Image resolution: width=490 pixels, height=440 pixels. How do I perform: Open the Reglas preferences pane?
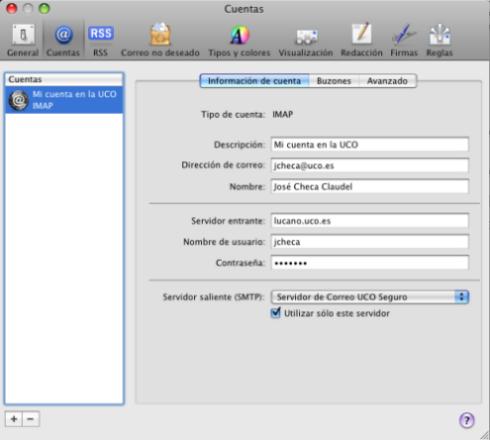[x=439, y=40]
